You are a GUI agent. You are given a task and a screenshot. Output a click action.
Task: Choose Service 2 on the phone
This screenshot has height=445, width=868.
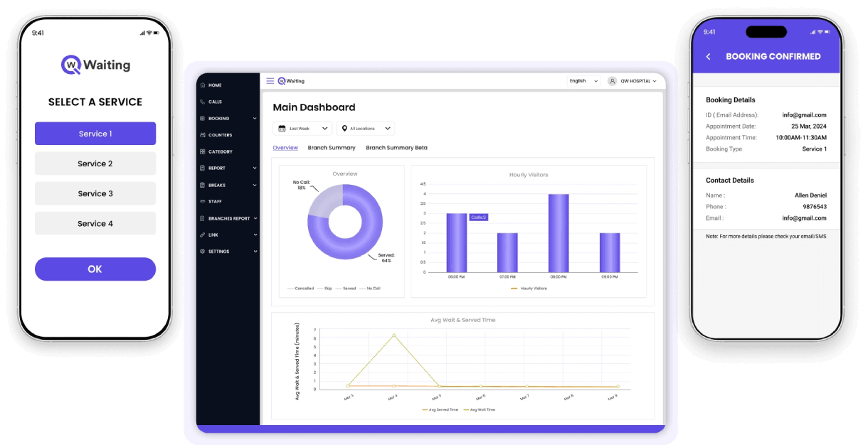(95, 163)
